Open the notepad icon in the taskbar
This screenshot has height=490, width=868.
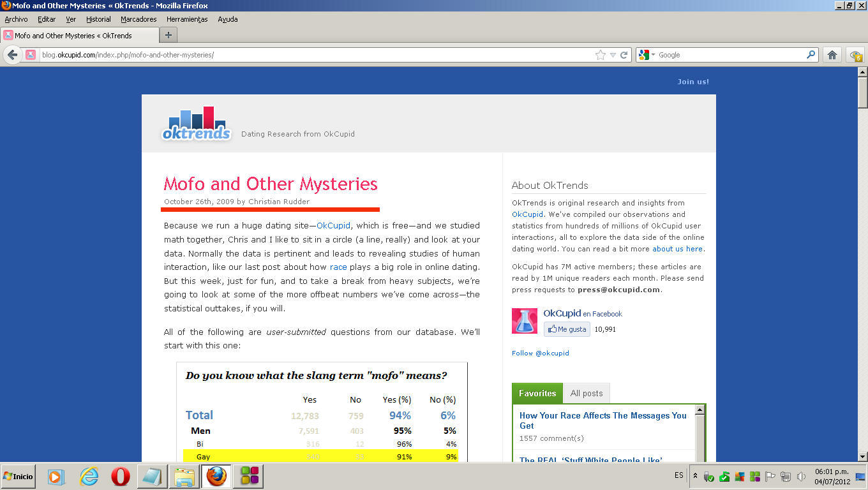tap(153, 477)
